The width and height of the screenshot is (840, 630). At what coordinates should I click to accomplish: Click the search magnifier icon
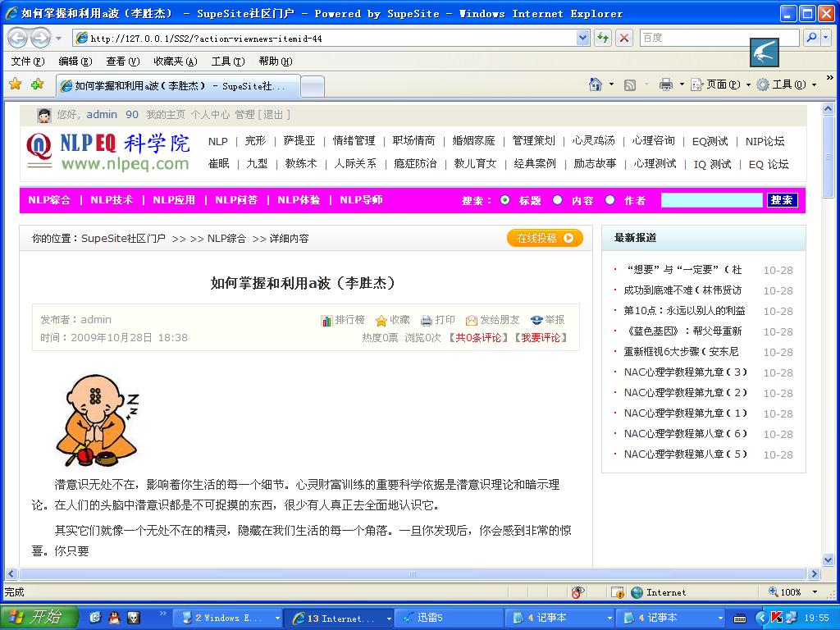[811, 38]
